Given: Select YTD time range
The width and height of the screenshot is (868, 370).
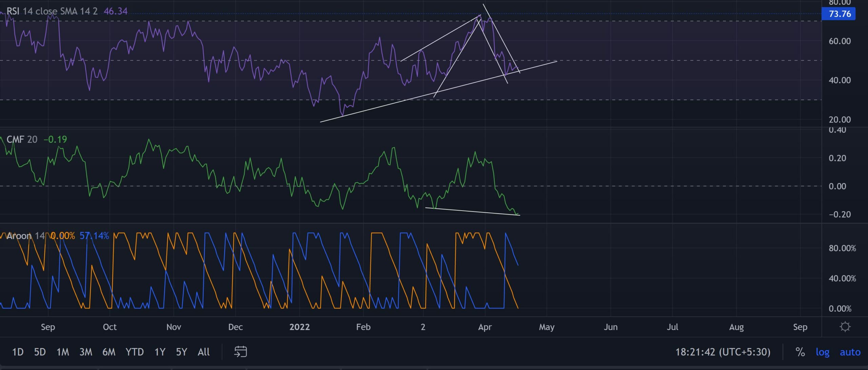Looking at the screenshot, I should point(135,352).
